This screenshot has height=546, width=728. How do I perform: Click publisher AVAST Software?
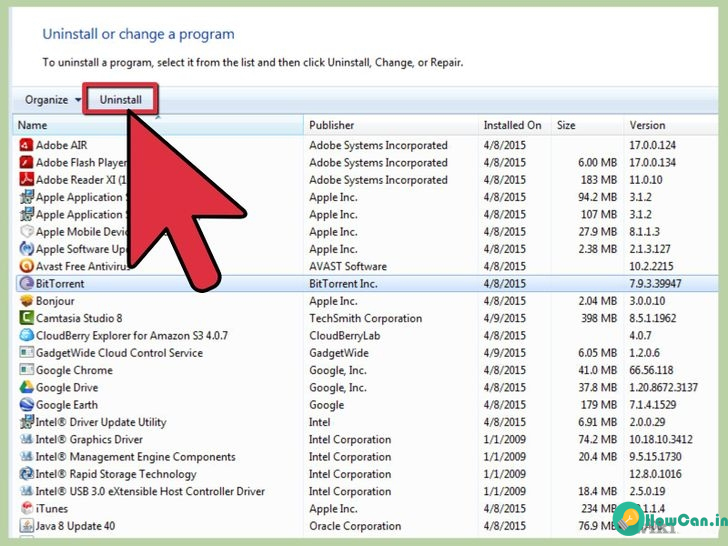(348, 266)
